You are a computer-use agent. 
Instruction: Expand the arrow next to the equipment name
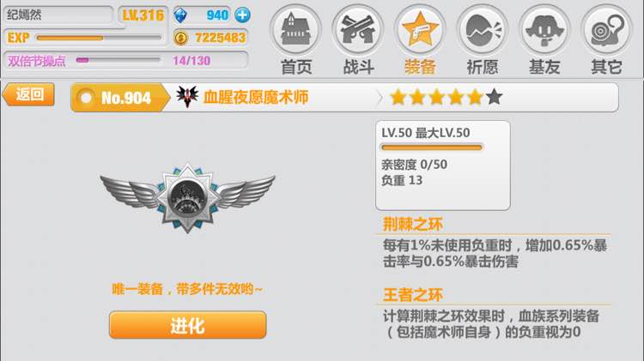click(x=379, y=98)
